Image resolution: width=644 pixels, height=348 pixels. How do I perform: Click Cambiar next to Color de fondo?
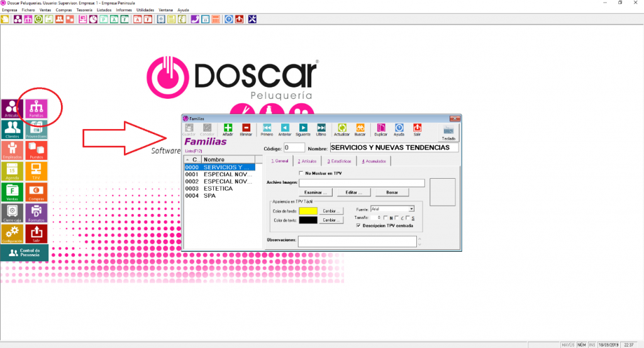(x=331, y=211)
